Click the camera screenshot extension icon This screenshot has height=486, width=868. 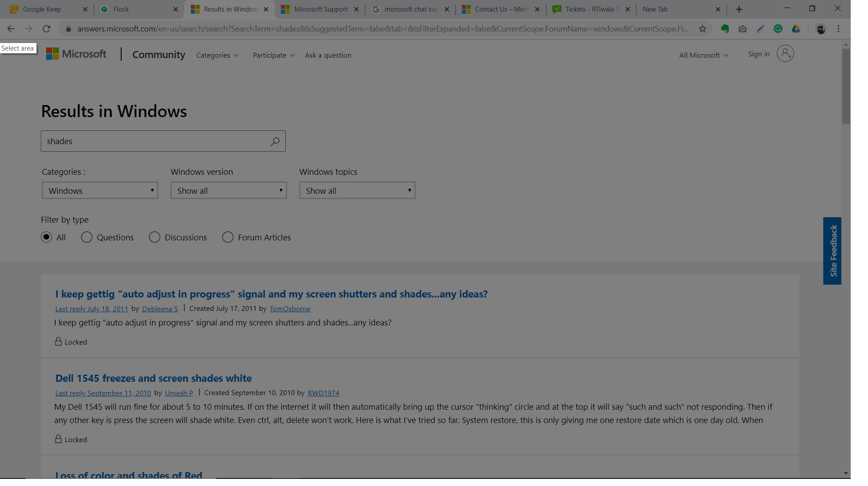(743, 29)
